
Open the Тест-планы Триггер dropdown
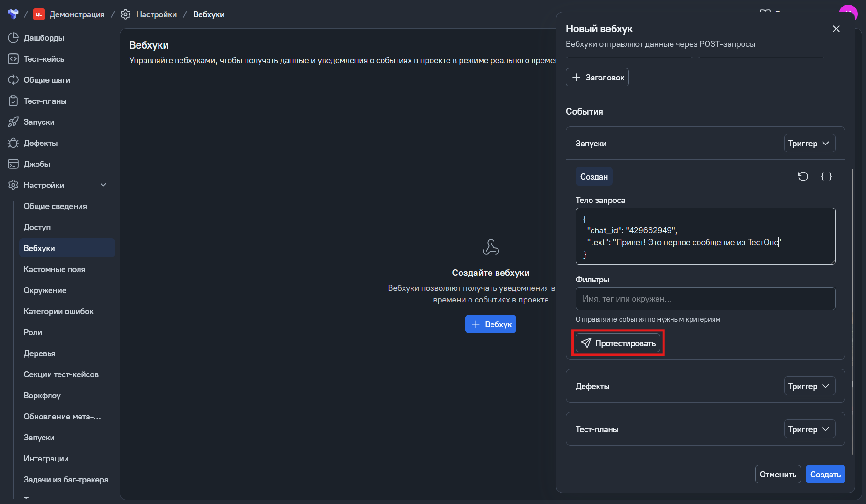(809, 429)
